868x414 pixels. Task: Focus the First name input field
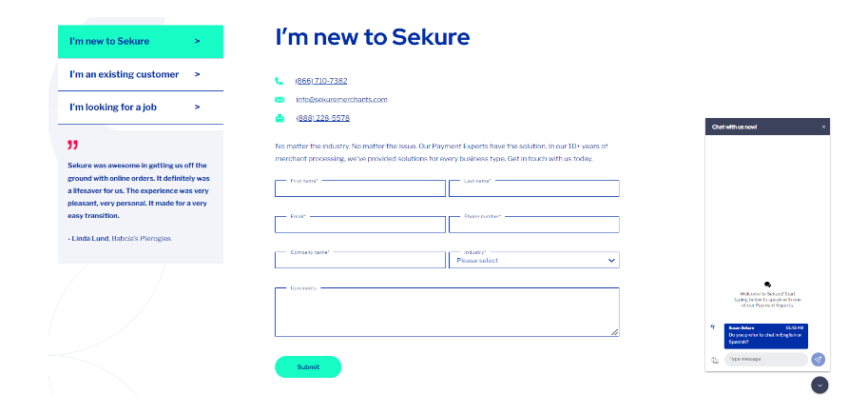(x=359, y=188)
